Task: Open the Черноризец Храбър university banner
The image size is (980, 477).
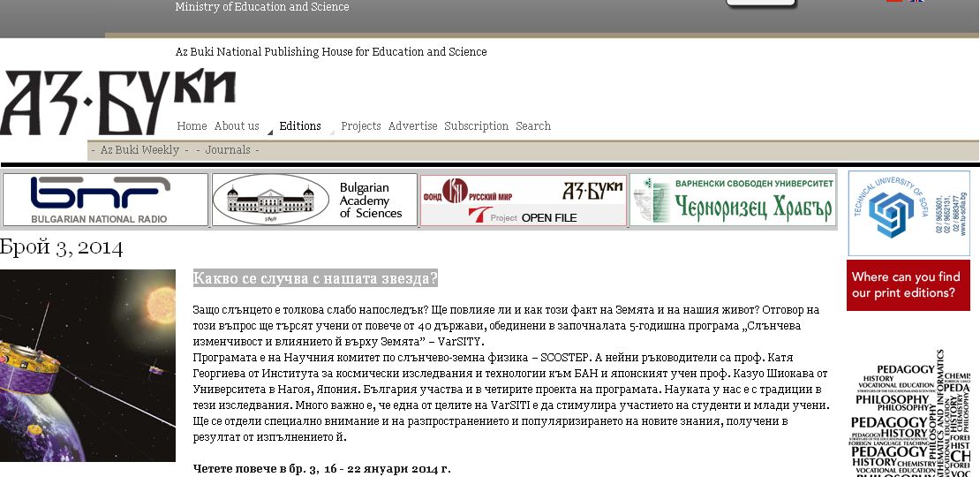Action: pos(733,200)
